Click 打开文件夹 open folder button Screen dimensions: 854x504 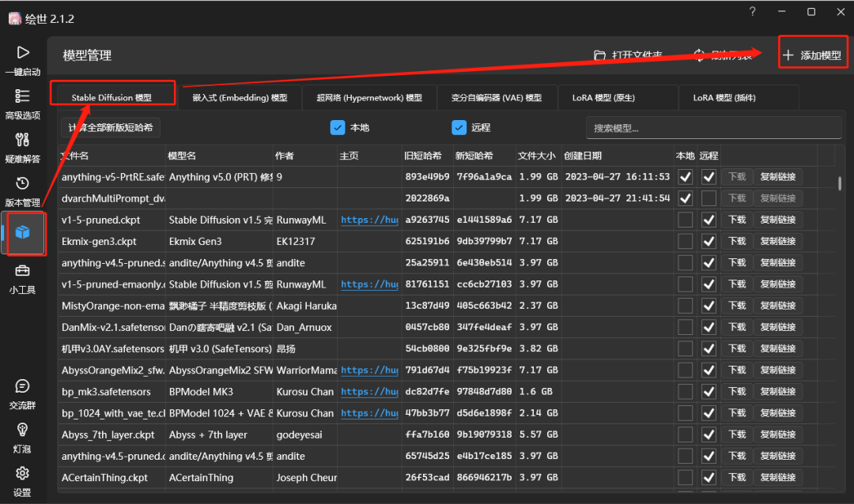[x=628, y=55]
